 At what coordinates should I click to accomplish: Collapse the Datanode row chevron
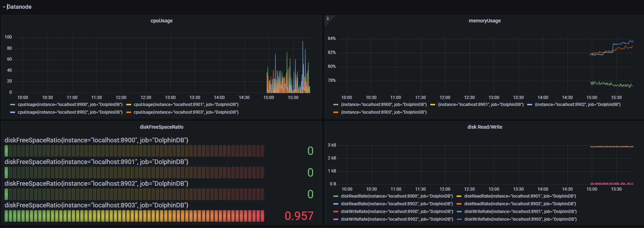[4, 7]
